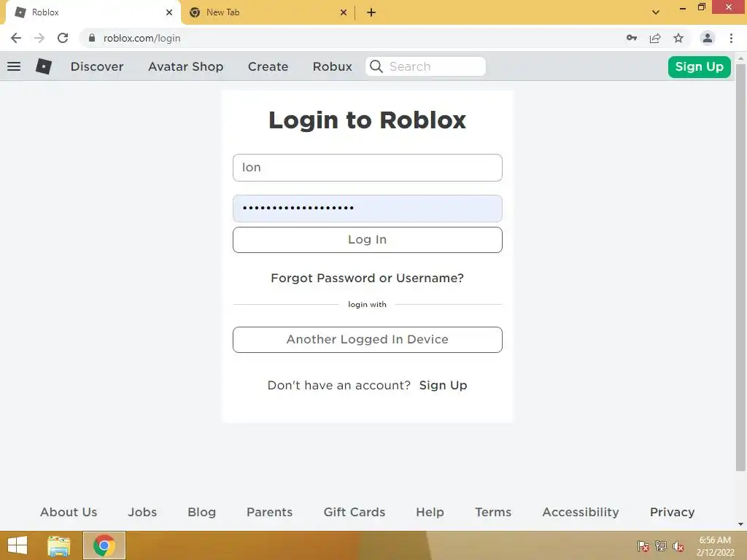Click the Chrome taskbar icon
The width and height of the screenshot is (747, 560).
point(104,545)
